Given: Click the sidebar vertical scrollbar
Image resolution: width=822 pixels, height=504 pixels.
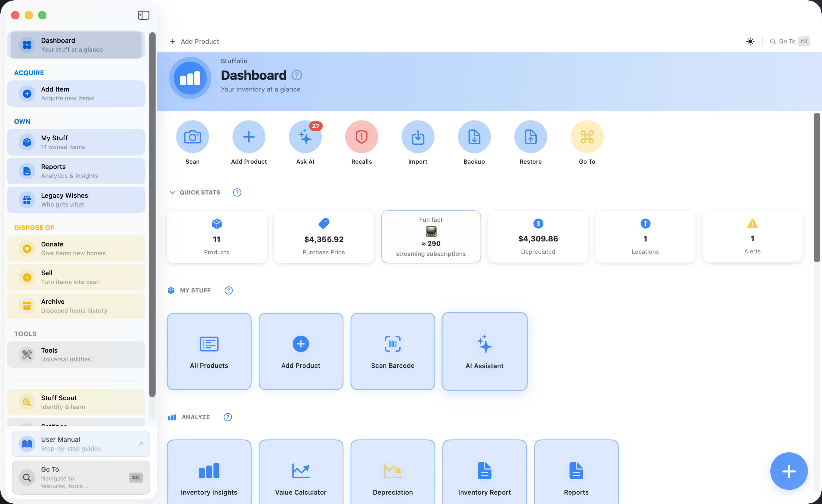Looking at the screenshot, I should click(152, 213).
